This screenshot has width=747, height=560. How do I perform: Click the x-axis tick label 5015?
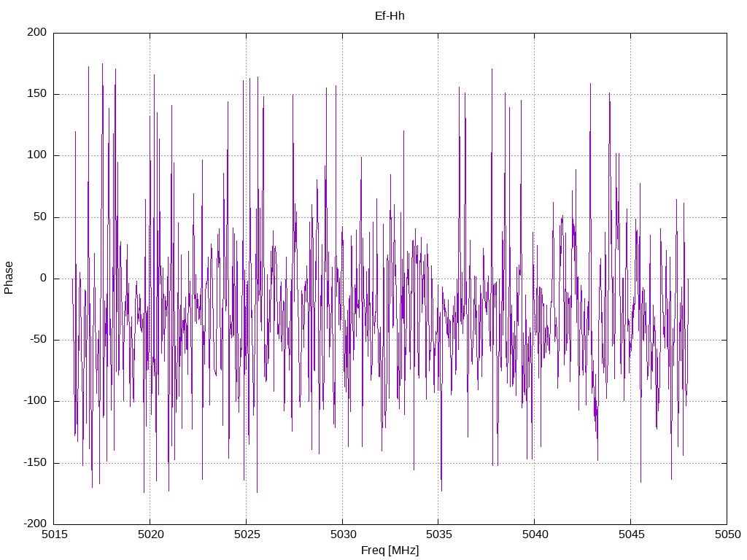(54, 534)
